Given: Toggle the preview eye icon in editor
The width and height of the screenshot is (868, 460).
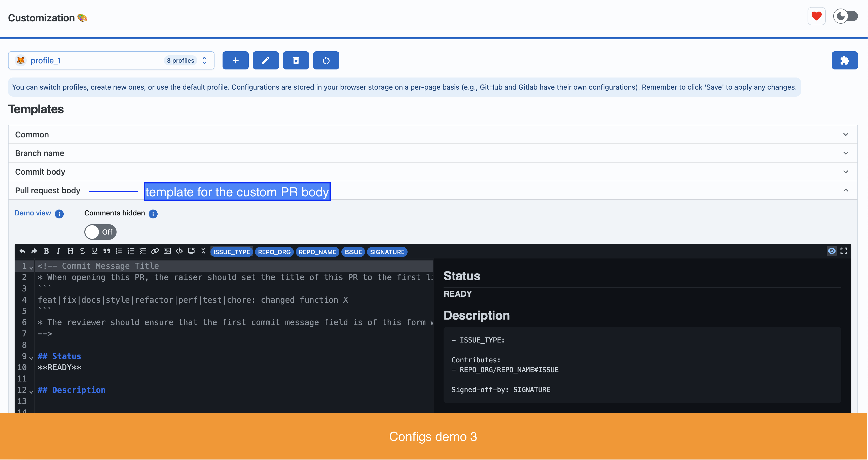Looking at the screenshot, I should point(831,251).
